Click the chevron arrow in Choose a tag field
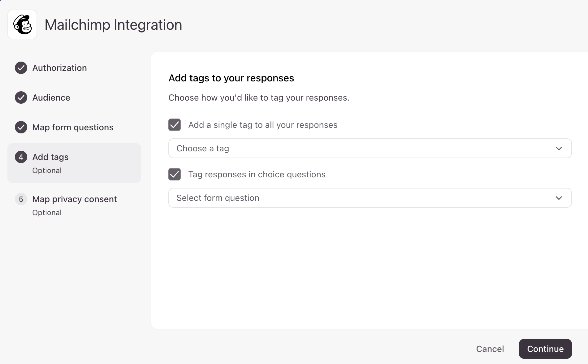The image size is (588, 364). click(x=559, y=149)
